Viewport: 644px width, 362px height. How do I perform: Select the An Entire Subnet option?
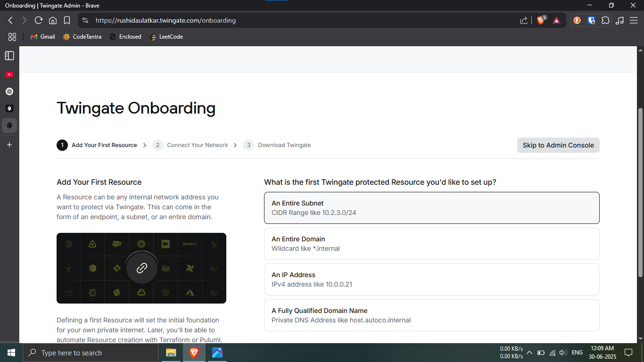point(431,208)
